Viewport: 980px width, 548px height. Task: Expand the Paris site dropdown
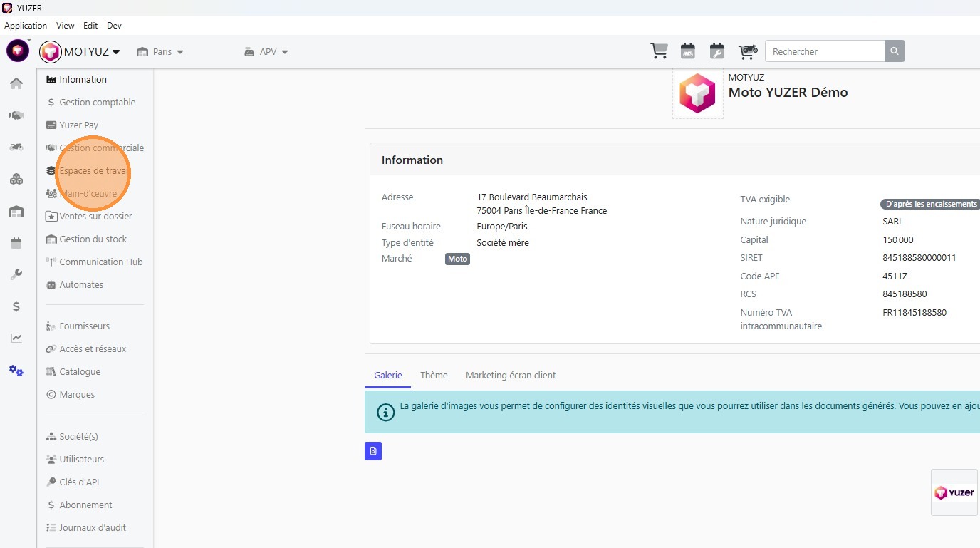tap(160, 52)
